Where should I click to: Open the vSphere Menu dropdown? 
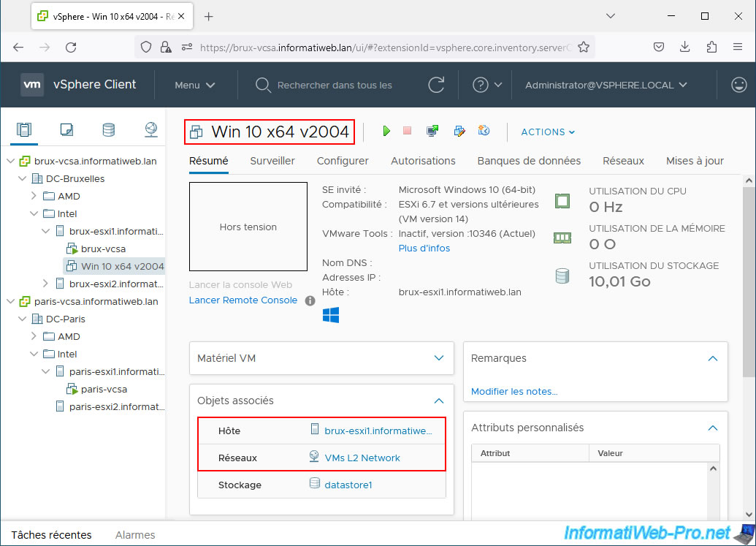pos(195,86)
